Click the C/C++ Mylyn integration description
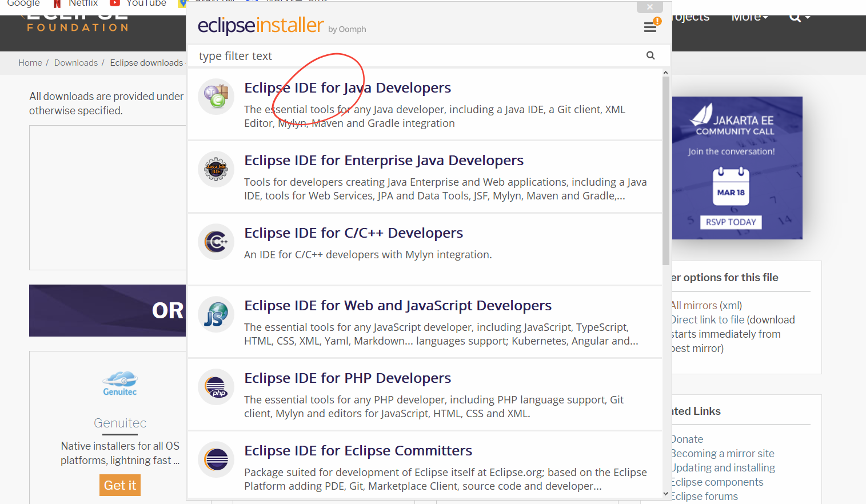This screenshot has width=866, height=504. [x=368, y=254]
